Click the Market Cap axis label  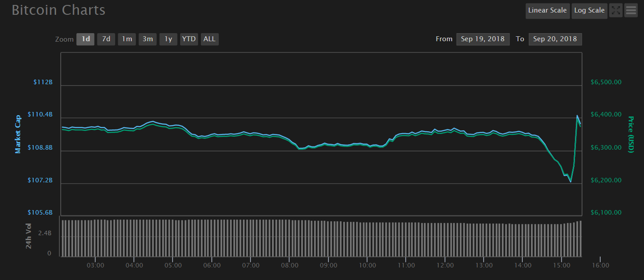(x=18, y=134)
